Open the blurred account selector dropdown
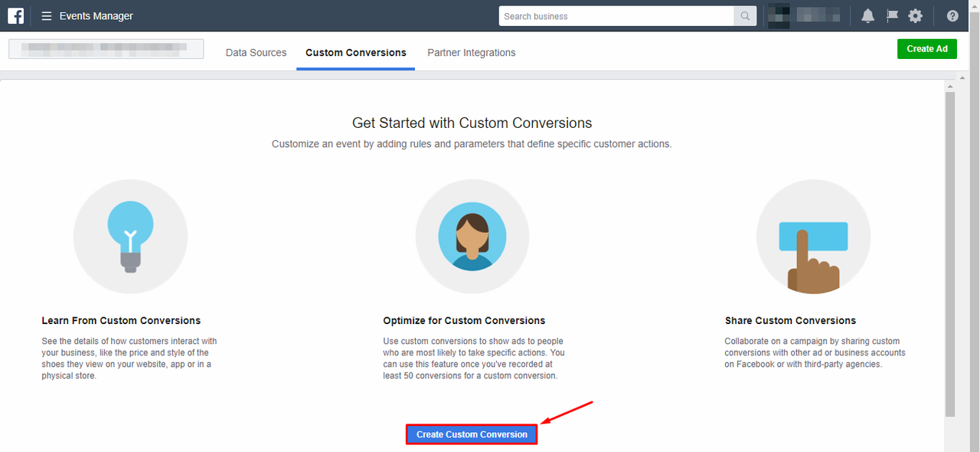The image size is (980, 452). click(106, 49)
